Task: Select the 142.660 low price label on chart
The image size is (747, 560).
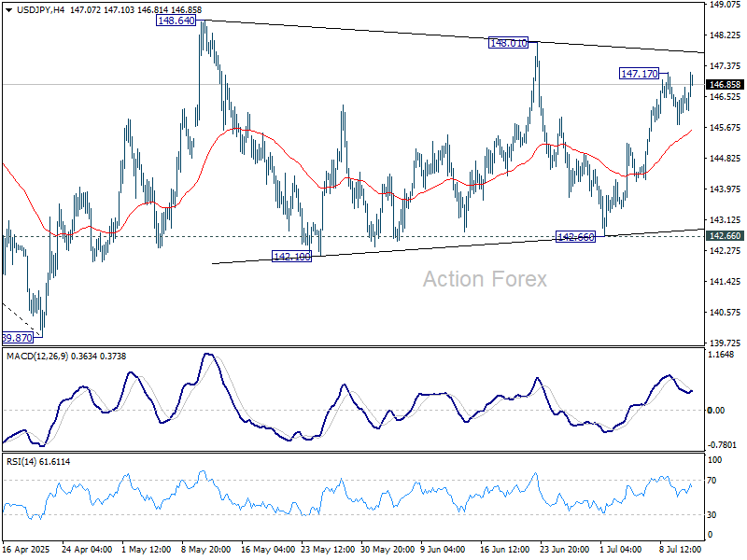Action: 575,236
